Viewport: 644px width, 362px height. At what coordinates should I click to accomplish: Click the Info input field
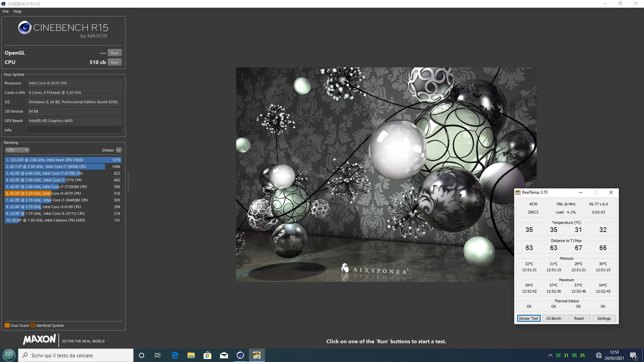tap(74, 130)
